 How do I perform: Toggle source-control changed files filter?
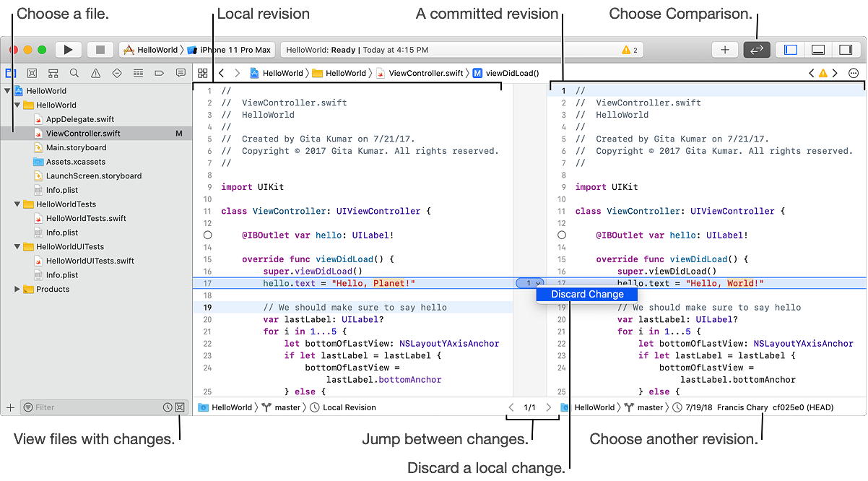click(180, 407)
